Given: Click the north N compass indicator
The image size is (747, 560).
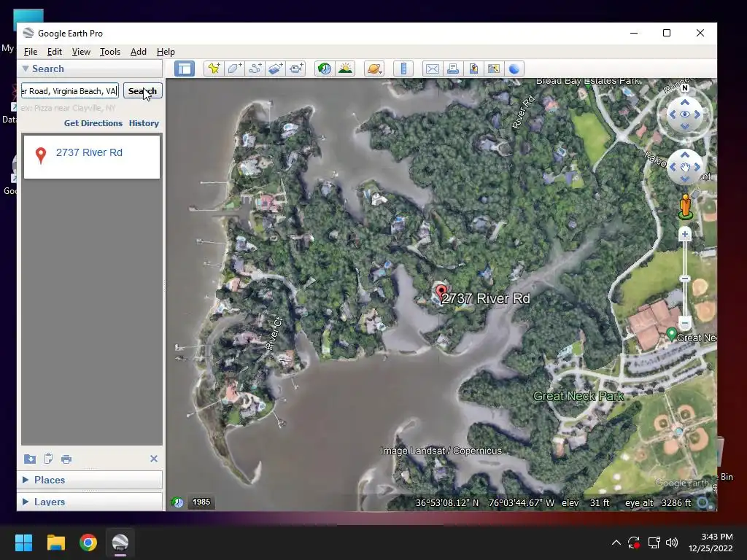Looking at the screenshot, I should (x=685, y=88).
